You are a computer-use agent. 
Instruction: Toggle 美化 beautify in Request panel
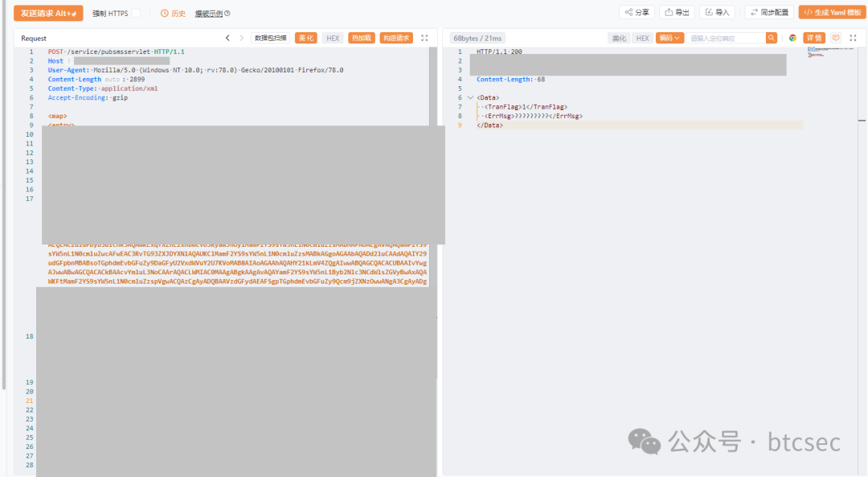pos(306,38)
